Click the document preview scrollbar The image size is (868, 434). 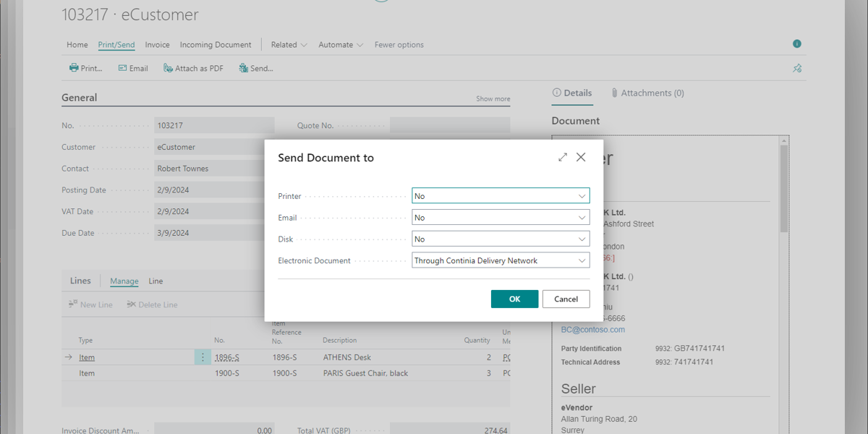coord(783,188)
